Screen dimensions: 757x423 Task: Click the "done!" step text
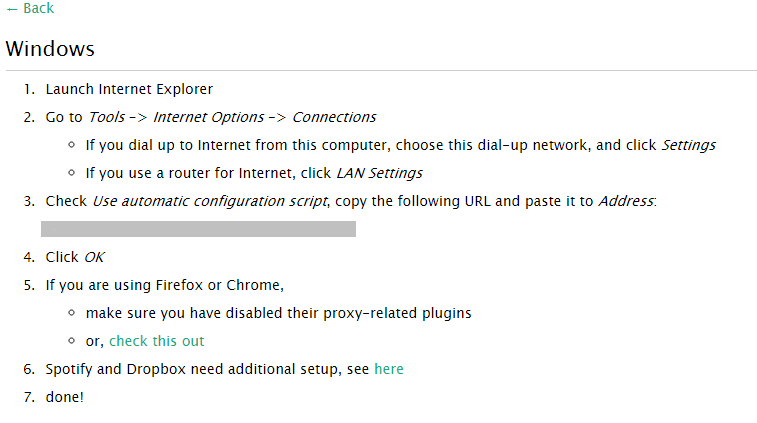coord(65,397)
